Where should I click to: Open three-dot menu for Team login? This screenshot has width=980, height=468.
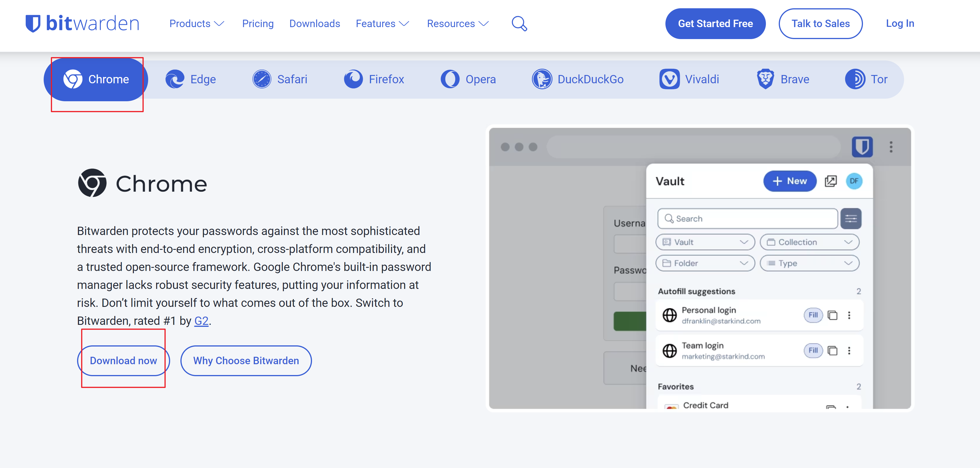click(x=849, y=351)
